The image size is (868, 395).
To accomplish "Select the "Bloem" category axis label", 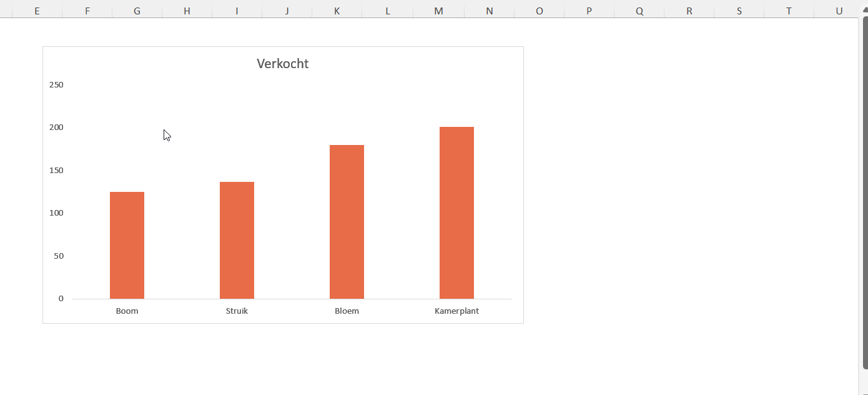I will pyautogui.click(x=347, y=311).
